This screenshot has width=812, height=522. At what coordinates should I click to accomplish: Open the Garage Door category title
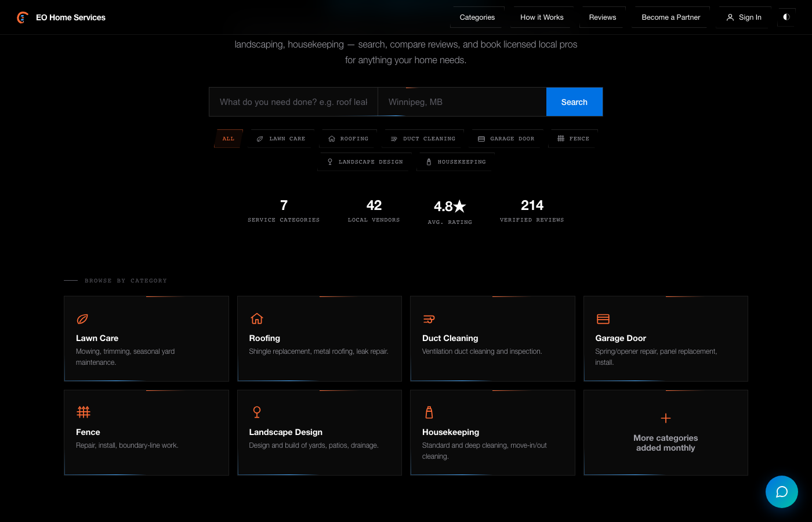pos(621,338)
